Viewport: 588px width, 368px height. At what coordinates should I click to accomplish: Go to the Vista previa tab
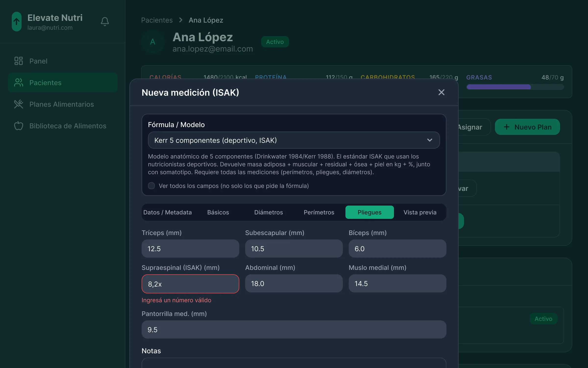[420, 212]
